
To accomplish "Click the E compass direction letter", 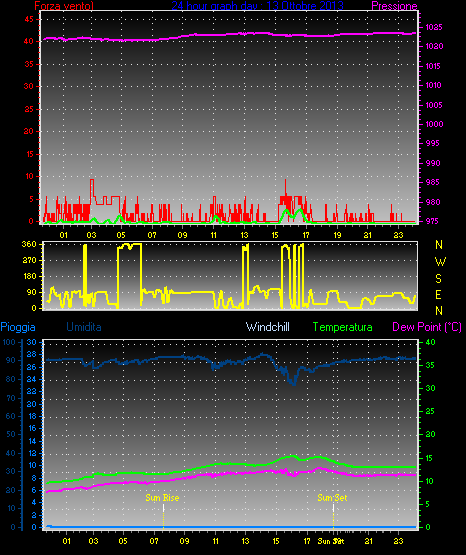I will pos(438,294).
